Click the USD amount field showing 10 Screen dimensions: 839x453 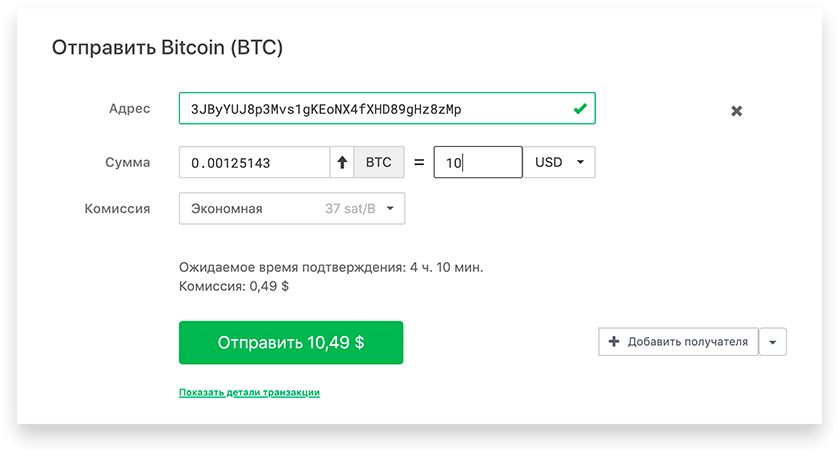478,162
